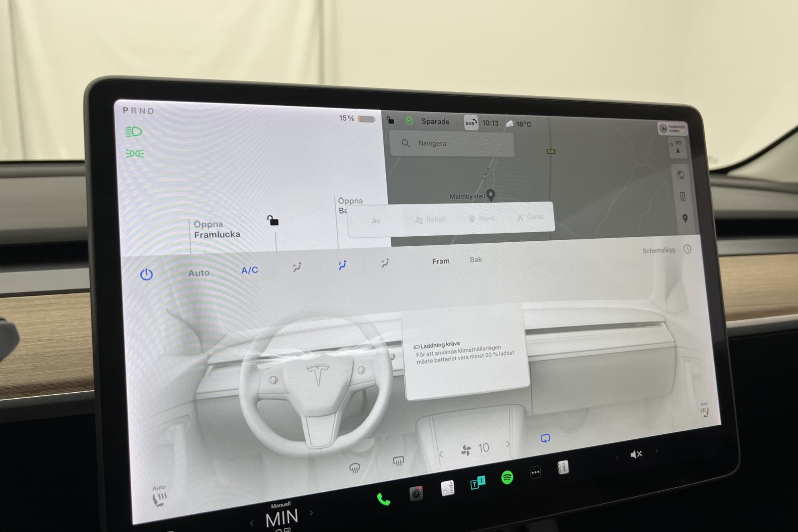This screenshot has height=532, width=798.
Task: Tap the MIN temperature display
Action: (x=282, y=518)
